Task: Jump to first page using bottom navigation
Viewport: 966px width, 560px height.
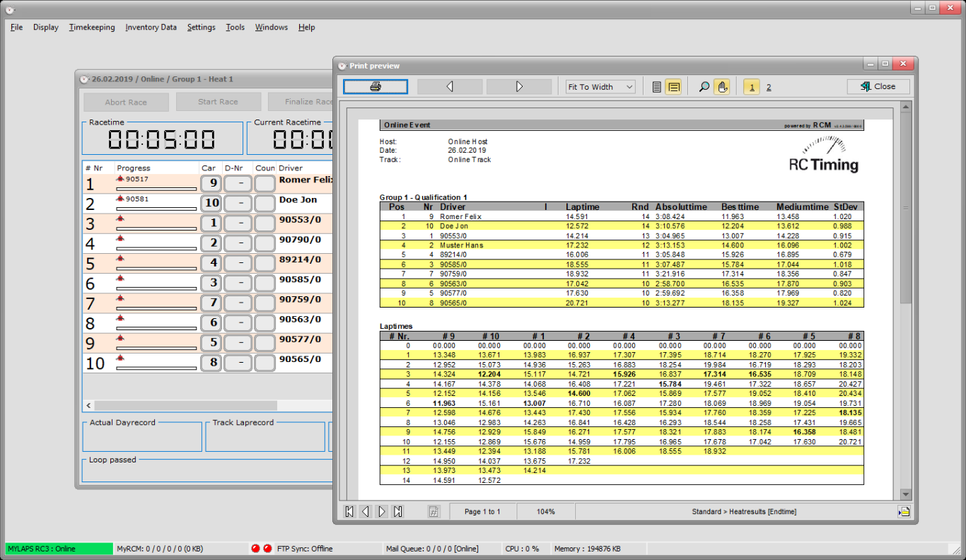Action: (x=349, y=511)
